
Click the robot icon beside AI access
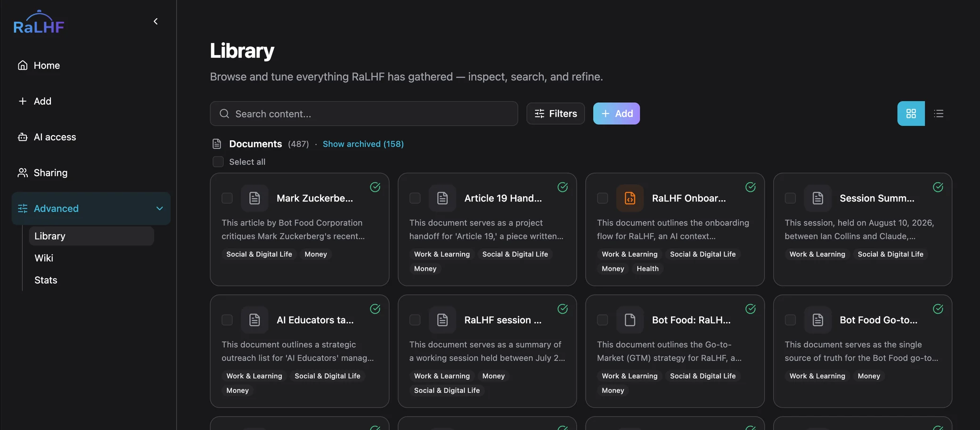23,137
